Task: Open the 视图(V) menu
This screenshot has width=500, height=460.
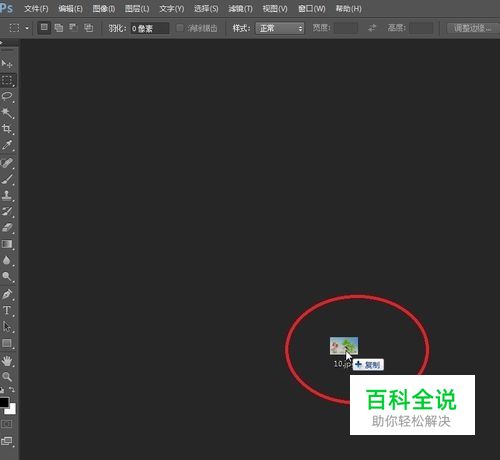Action: point(275,9)
